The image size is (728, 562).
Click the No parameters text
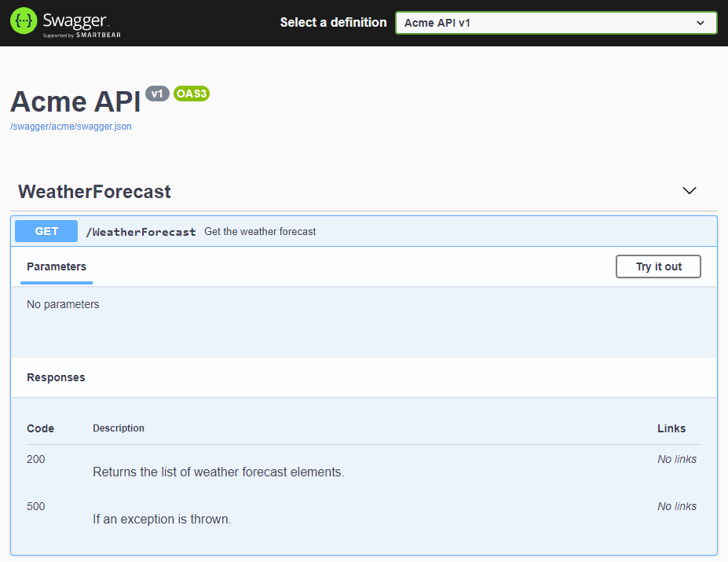[x=63, y=304]
